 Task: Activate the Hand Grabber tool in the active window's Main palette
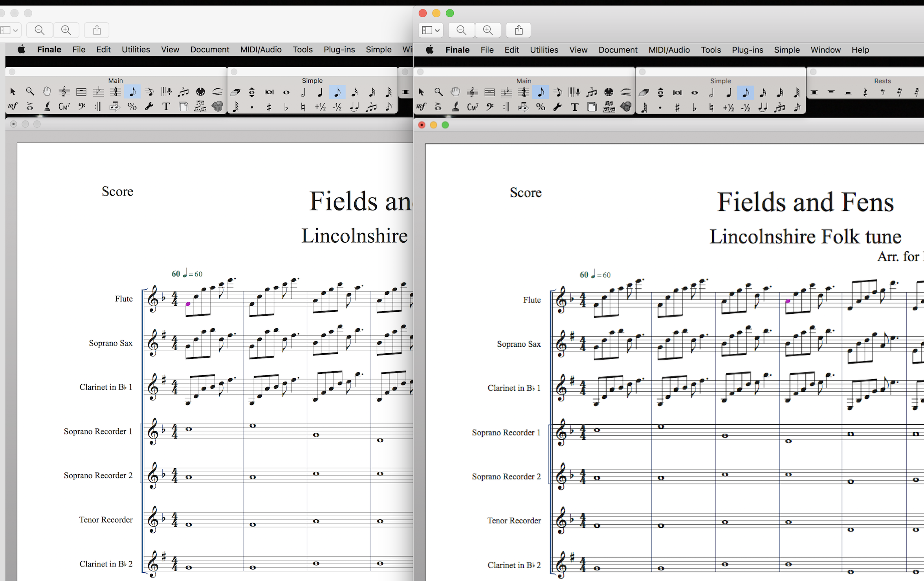455,92
